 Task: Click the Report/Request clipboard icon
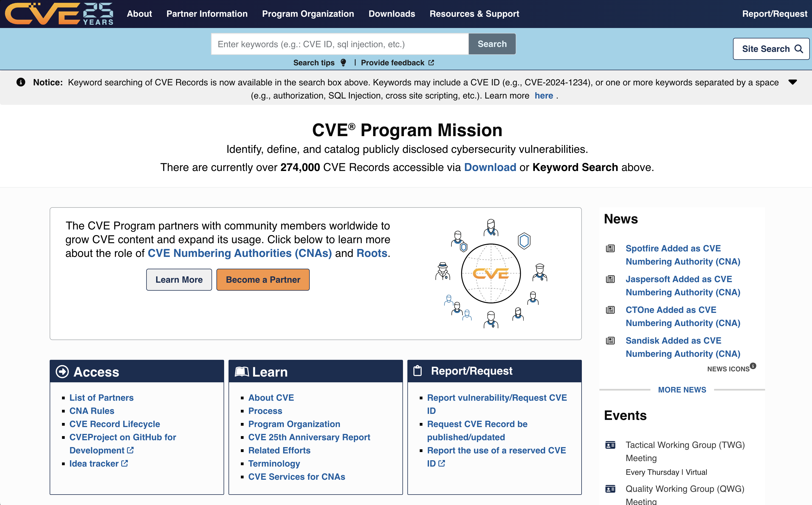(x=418, y=371)
